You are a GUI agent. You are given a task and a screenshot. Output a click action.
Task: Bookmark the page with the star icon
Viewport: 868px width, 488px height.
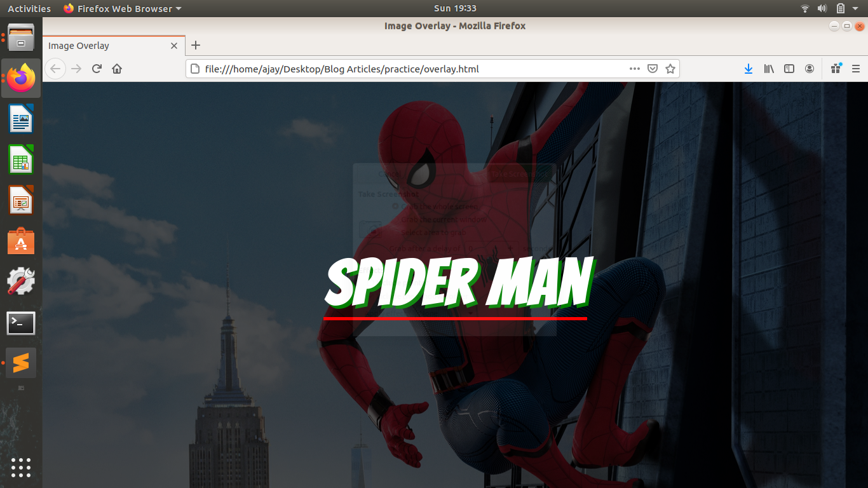coord(670,69)
